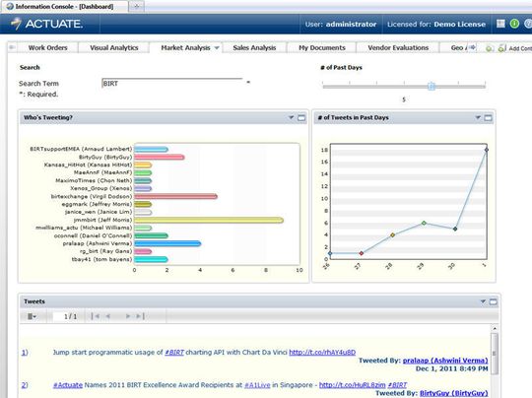Open the Tweets panel menu arrow
The width and height of the screenshot is (532, 398).
click(483, 301)
